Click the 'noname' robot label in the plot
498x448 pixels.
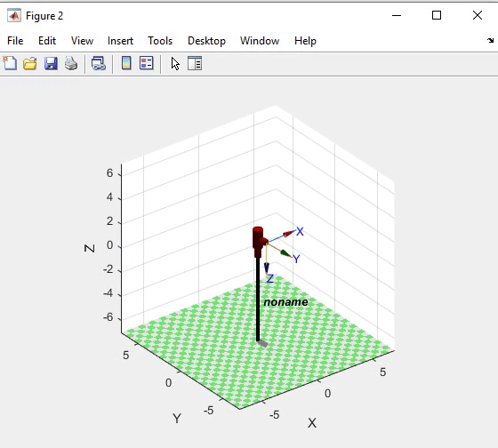click(285, 302)
